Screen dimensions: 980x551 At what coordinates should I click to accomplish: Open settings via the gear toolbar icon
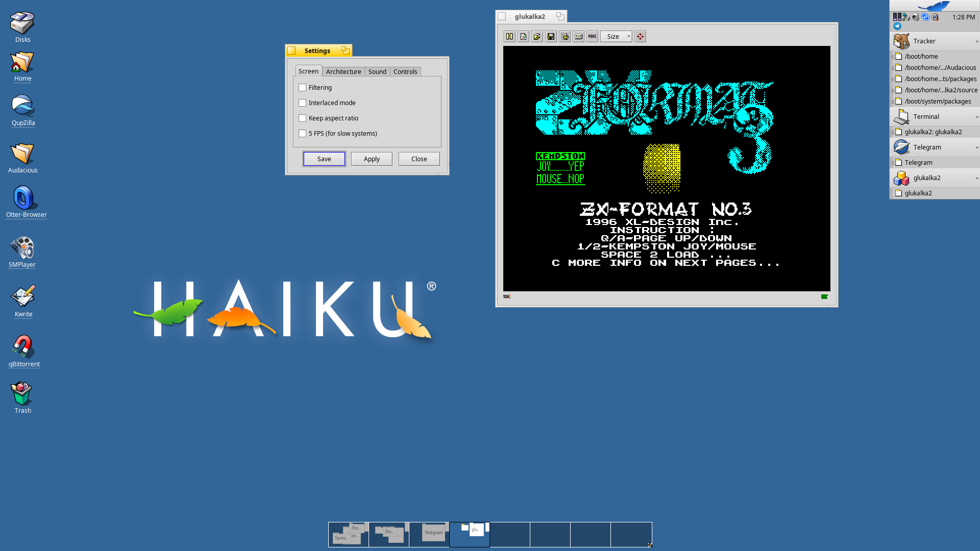[x=565, y=36]
